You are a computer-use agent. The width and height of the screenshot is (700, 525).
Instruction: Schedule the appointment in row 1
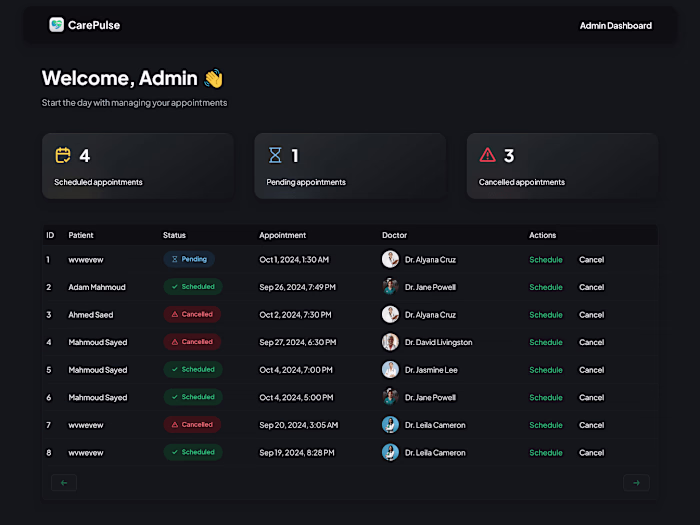pos(546,260)
